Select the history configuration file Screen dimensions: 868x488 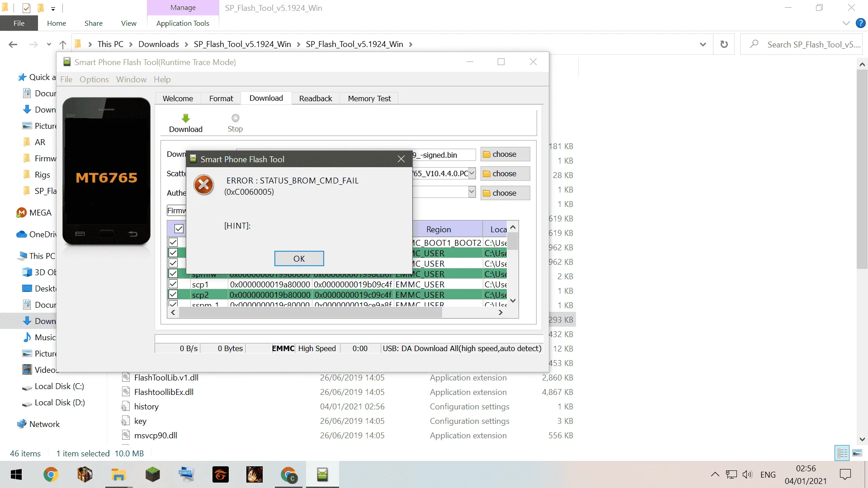point(146,407)
